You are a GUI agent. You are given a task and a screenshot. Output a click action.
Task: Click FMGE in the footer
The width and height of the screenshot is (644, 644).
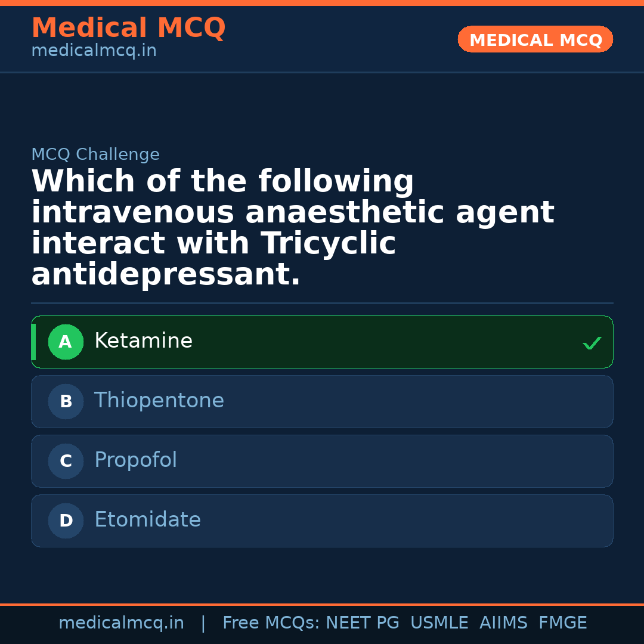coord(562,623)
